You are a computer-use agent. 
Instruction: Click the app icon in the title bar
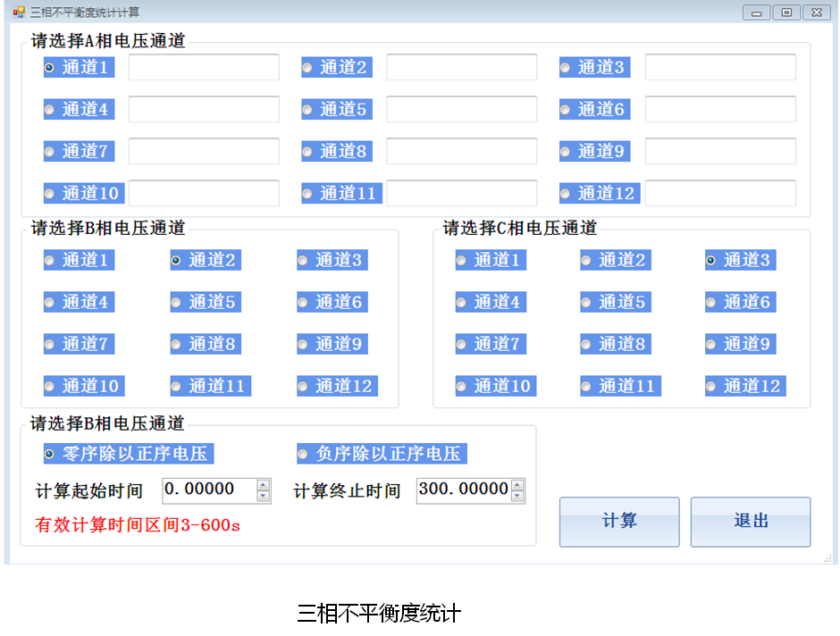coord(18,13)
